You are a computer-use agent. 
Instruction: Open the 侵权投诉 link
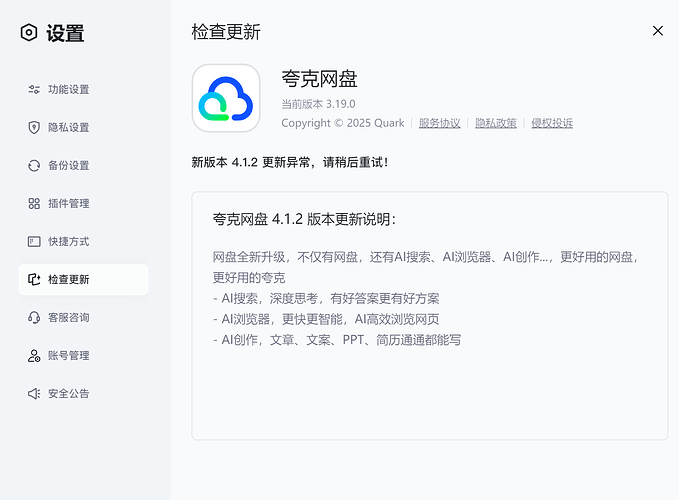coord(552,123)
